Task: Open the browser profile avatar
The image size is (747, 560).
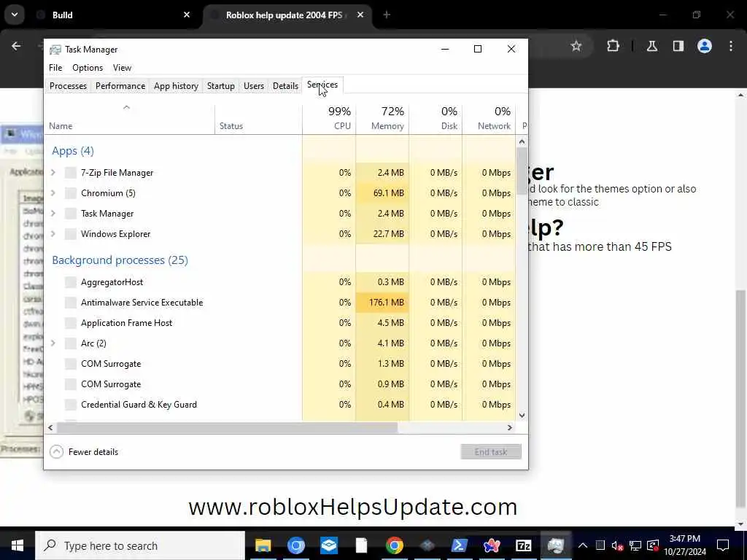Action: click(704, 46)
